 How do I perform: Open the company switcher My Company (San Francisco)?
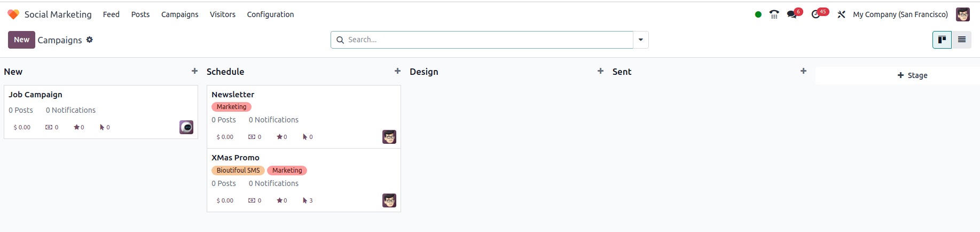pyautogui.click(x=900, y=14)
